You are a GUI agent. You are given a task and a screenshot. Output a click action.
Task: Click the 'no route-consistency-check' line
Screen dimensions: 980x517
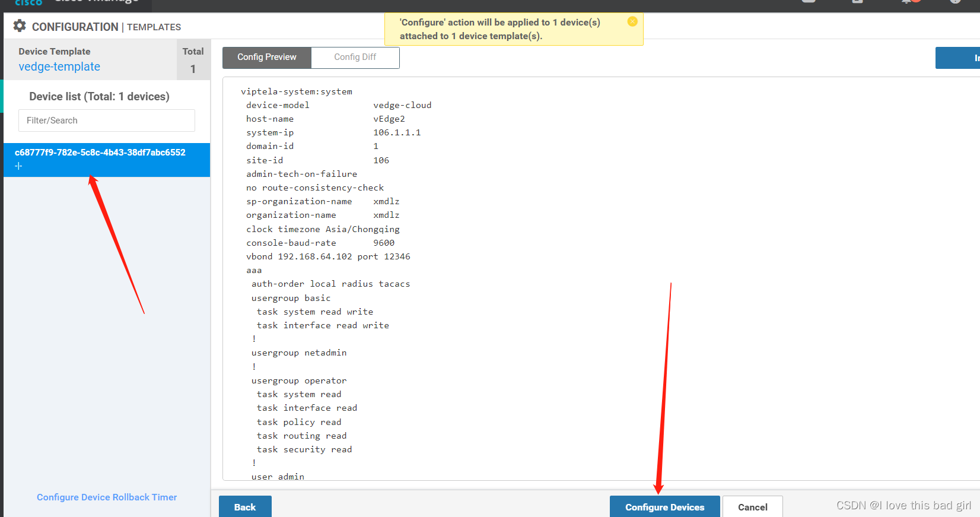click(315, 188)
